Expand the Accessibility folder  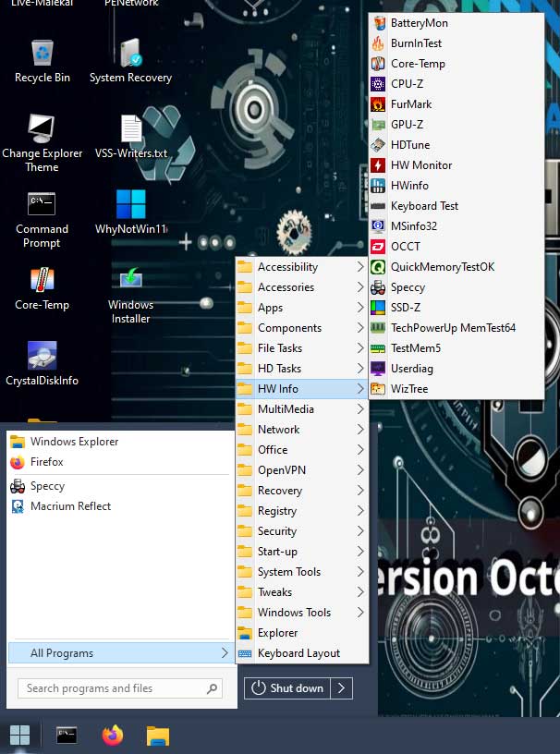pyautogui.click(x=302, y=267)
